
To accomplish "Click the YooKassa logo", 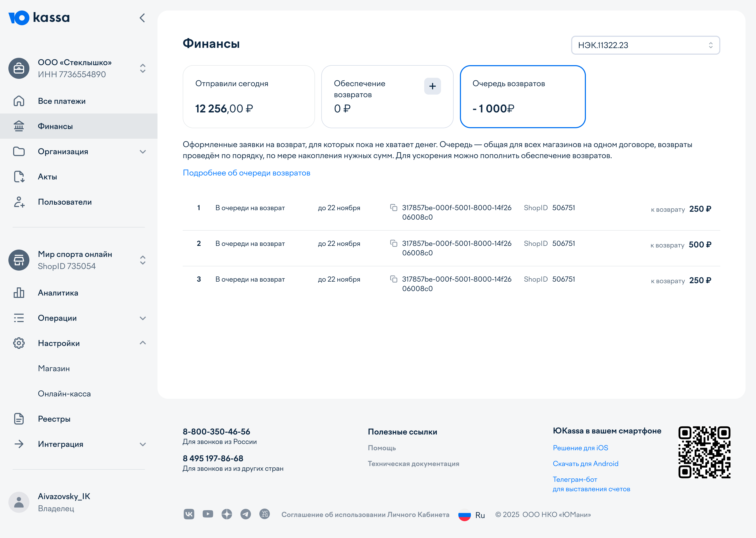I will (x=39, y=18).
